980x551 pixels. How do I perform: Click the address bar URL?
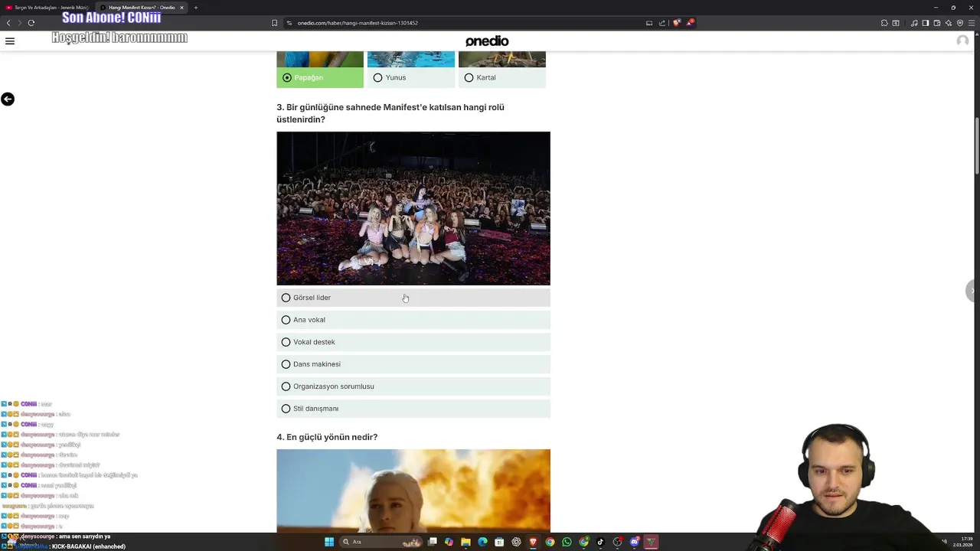[358, 23]
